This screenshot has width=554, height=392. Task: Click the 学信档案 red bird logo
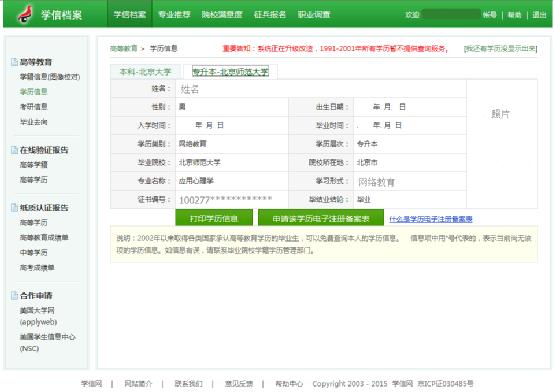click(x=25, y=14)
